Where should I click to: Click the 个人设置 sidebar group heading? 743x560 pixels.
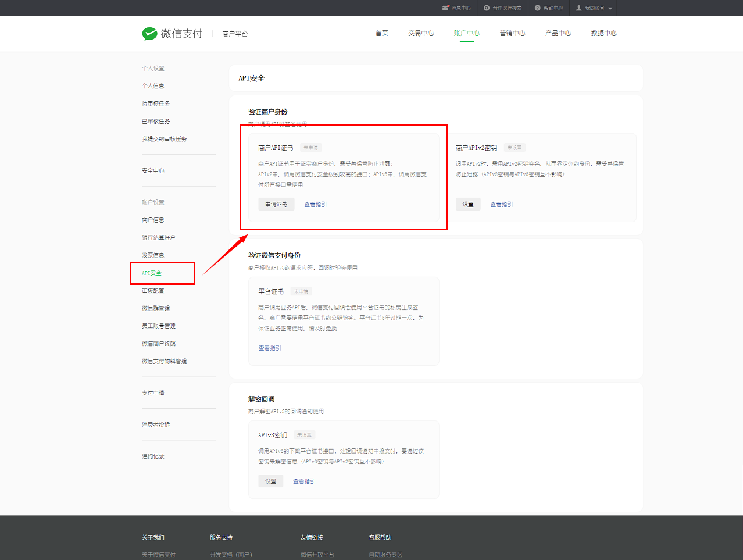pyautogui.click(x=153, y=69)
